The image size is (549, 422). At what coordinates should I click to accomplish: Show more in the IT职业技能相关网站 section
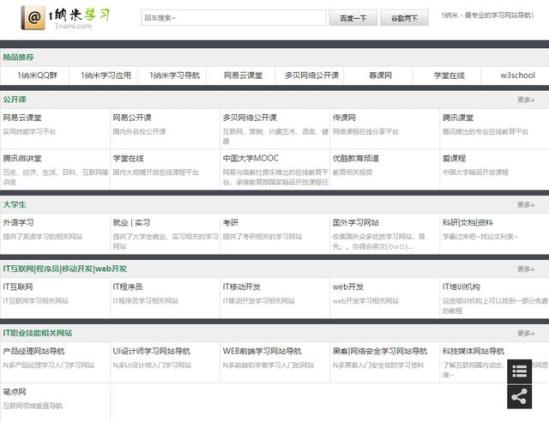[x=526, y=333]
